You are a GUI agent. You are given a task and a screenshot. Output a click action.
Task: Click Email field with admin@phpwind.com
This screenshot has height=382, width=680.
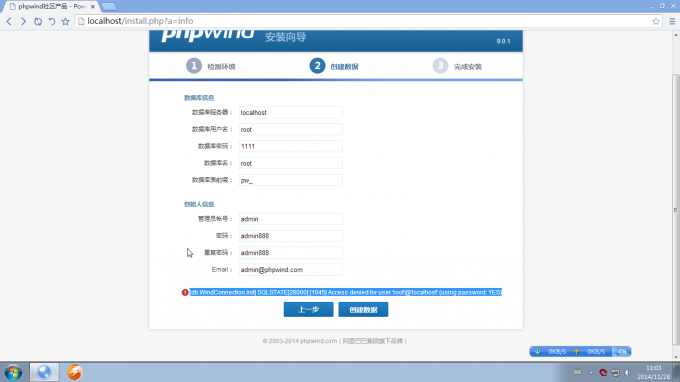pos(291,270)
